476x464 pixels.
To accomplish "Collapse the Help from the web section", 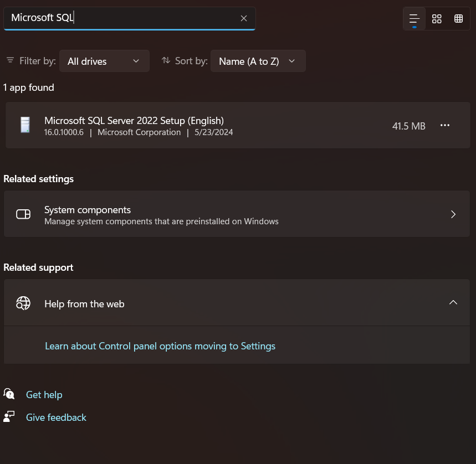I will pos(453,302).
